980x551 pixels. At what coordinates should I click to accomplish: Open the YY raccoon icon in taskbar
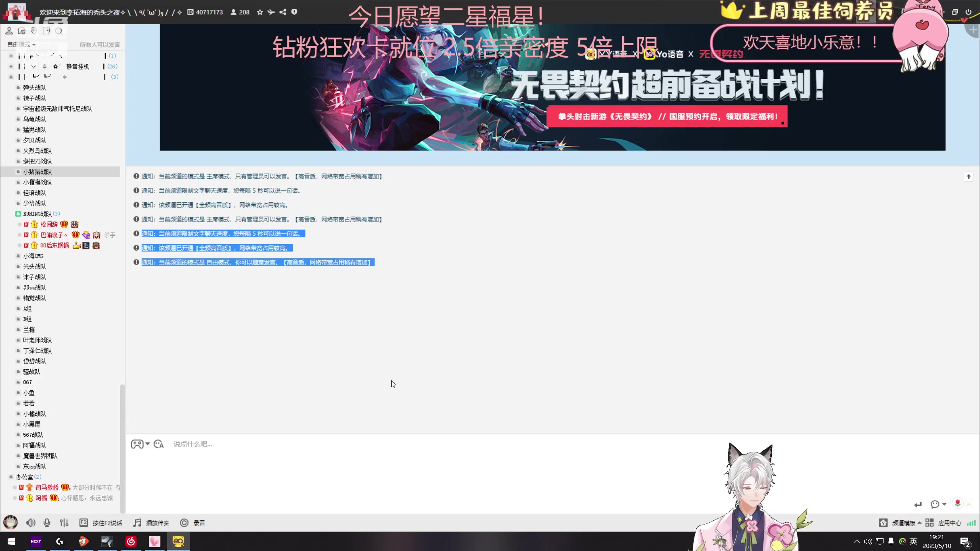pos(178,541)
